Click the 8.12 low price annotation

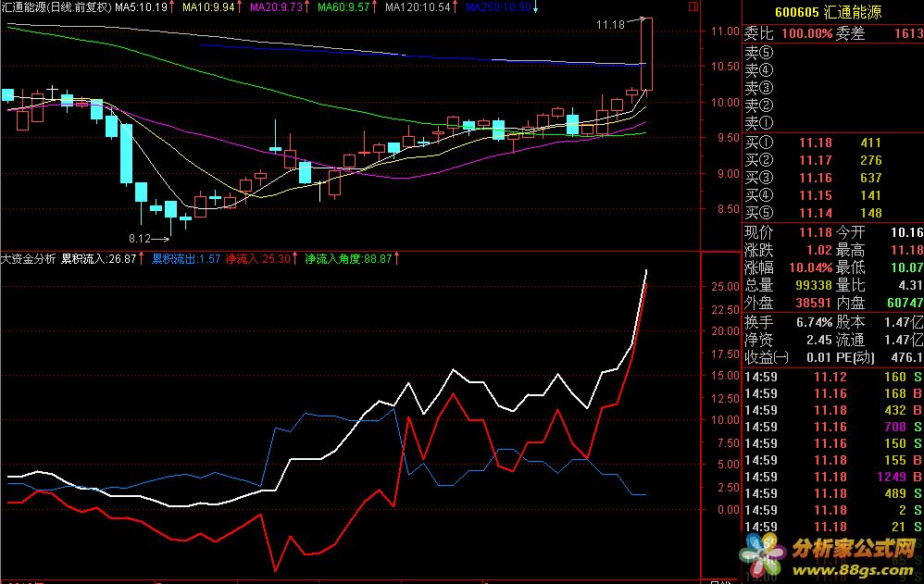coord(140,239)
